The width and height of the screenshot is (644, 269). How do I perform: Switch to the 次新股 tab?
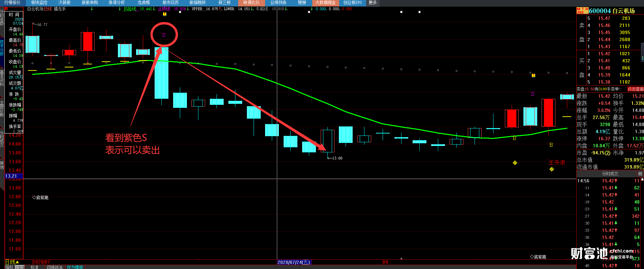pos(64,3)
